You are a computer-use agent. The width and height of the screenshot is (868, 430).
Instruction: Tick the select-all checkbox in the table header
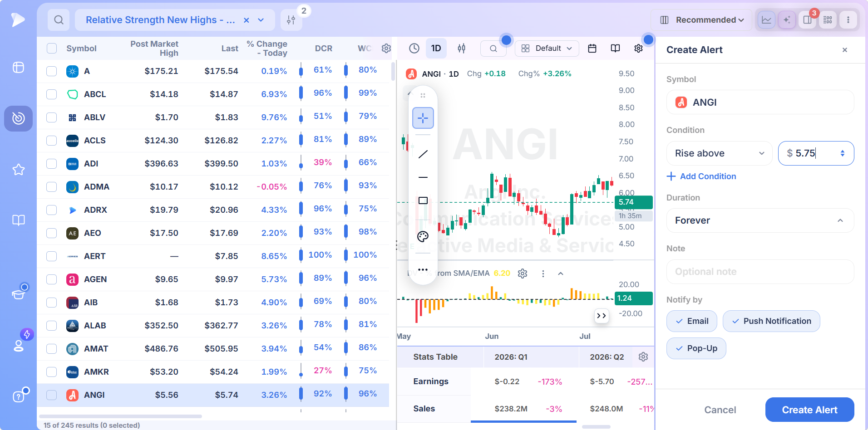pos(52,49)
